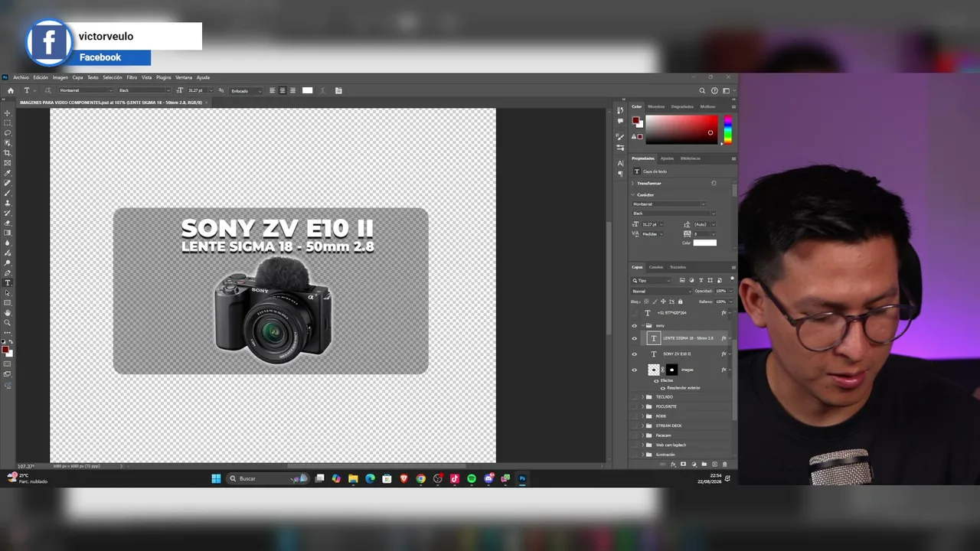Expand the RODE group
Viewport: 980px width, 551px height.
[642, 416]
